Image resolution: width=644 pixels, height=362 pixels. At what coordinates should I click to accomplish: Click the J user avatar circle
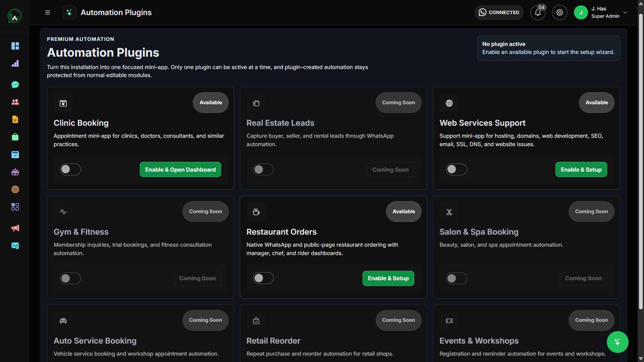pyautogui.click(x=581, y=12)
